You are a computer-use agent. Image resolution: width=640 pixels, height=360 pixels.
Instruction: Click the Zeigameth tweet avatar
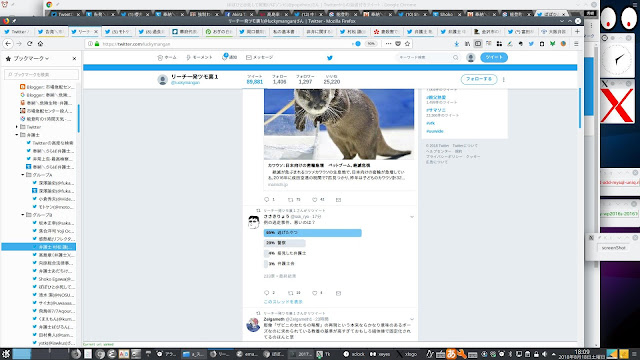253,325
